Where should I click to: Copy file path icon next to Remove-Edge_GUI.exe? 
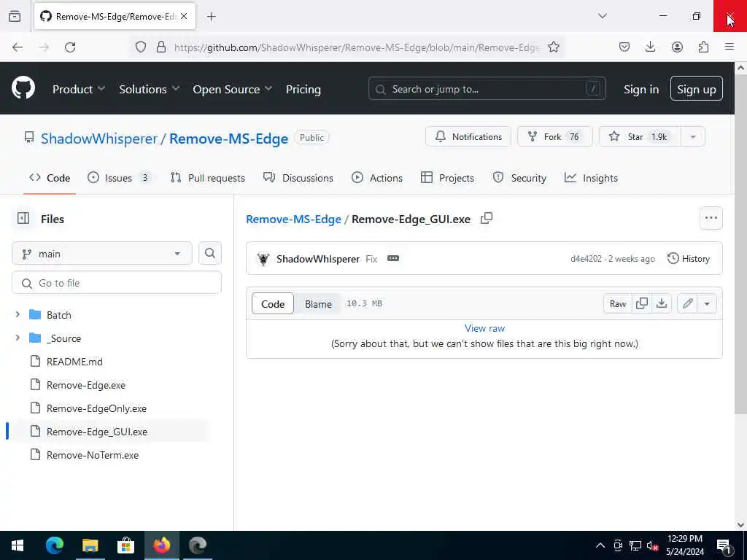[x=487, y=219]
